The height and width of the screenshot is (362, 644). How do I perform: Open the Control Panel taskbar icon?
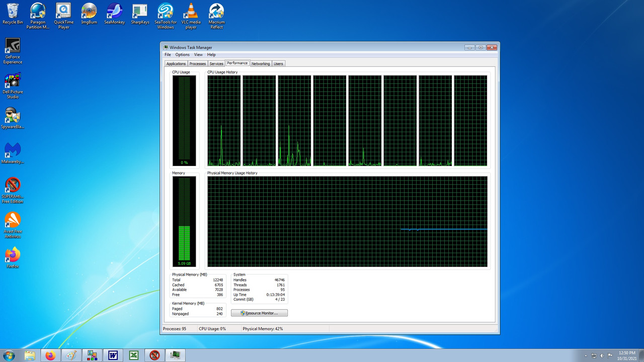point(92,355)
